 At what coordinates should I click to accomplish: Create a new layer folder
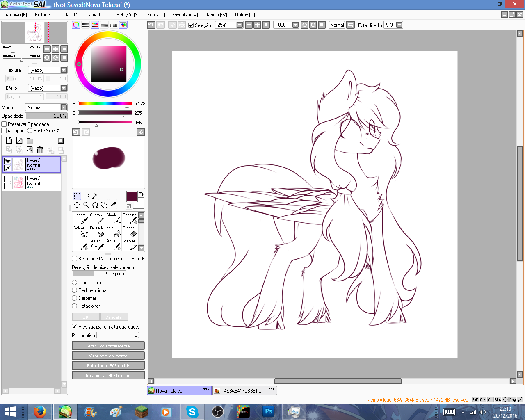point(30,140)
